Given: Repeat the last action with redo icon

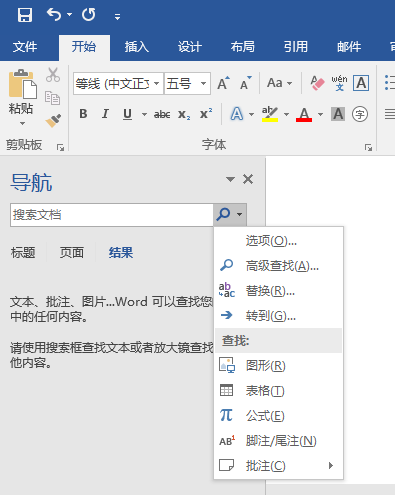Looking at the screenshot, I should [89, 15].
